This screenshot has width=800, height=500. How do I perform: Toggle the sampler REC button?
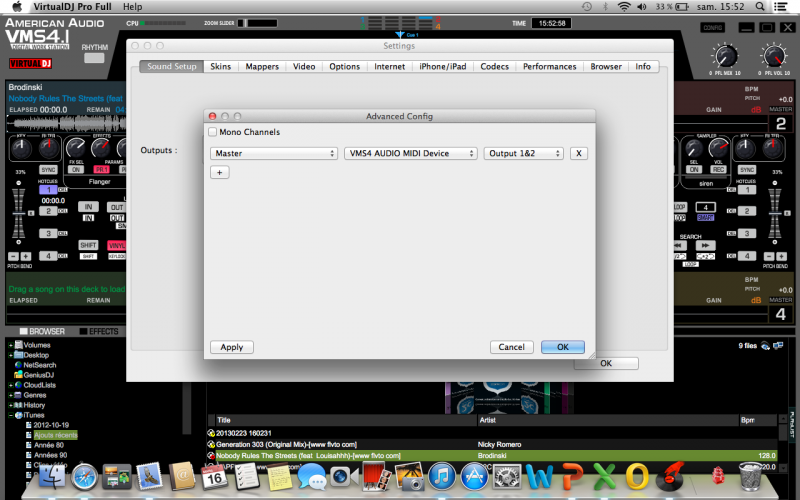(718, 169)
